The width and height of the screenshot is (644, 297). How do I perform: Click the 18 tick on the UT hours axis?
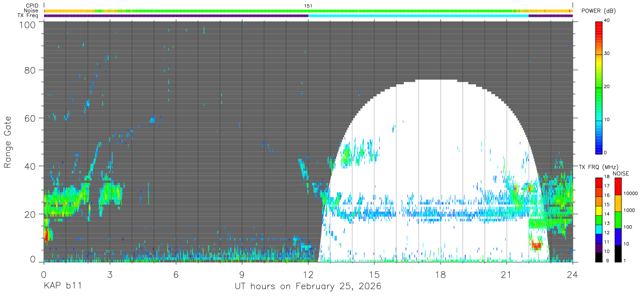pos(440,274)
